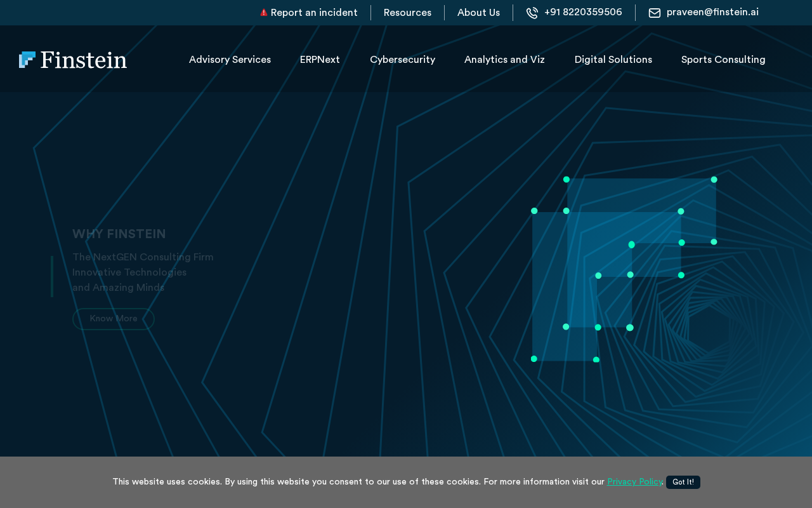Email praveen@finstein.ai
Screen dimensions: 812x508
(712, 13)
